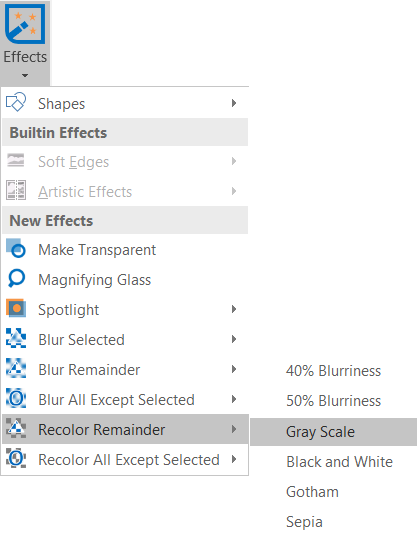This screenshot has width=417, height=540.
Task: Open the Spotlight submenu arrow
Action: point(234,309)
